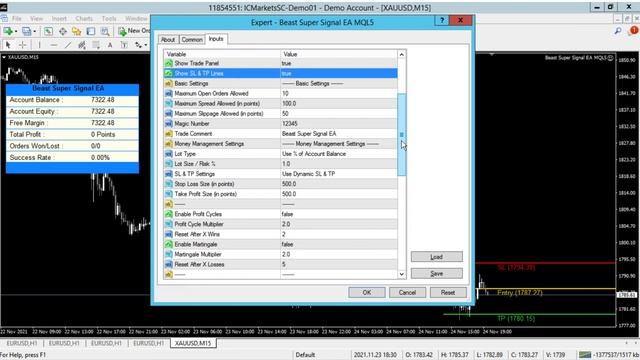Select the diagonal trendline tool
This screenshot has height=360, width=640.
click(68, 45)
